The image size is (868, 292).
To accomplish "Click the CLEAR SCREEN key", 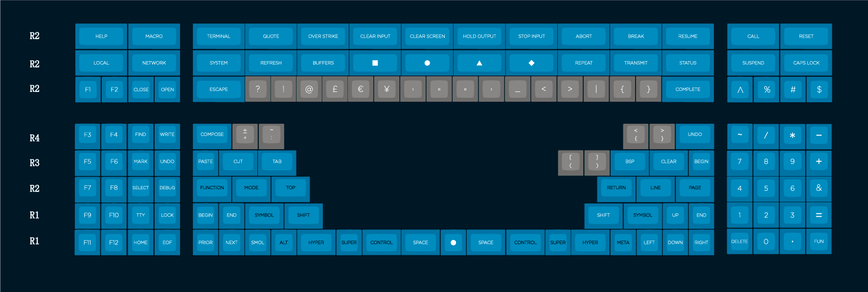I will point(427,36).
